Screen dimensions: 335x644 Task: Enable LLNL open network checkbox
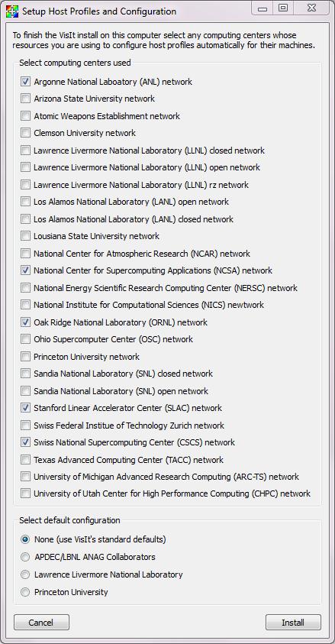coord(26,167)
